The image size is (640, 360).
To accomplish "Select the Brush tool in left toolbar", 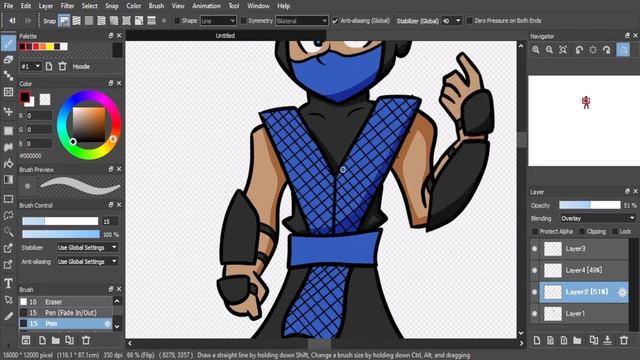I will (x=8, y=43).
